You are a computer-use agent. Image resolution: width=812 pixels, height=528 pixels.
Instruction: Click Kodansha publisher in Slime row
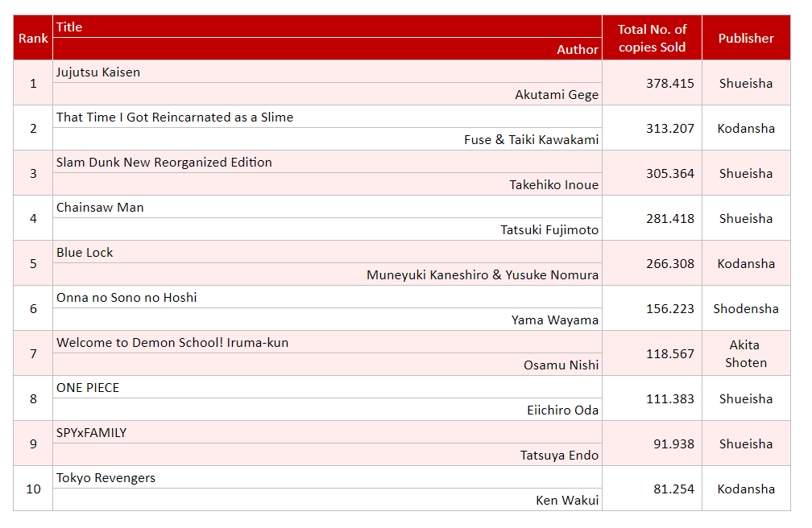tap(746, 128)
